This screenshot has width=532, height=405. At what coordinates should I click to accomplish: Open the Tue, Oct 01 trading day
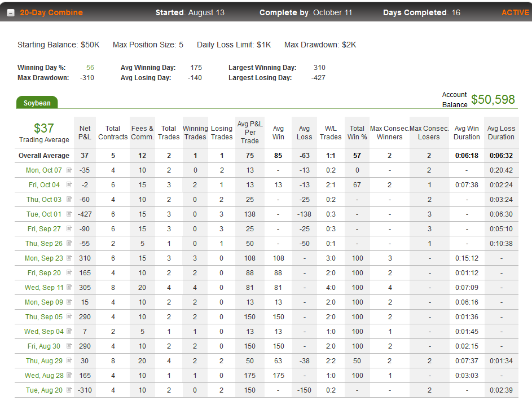click(44, 214)
